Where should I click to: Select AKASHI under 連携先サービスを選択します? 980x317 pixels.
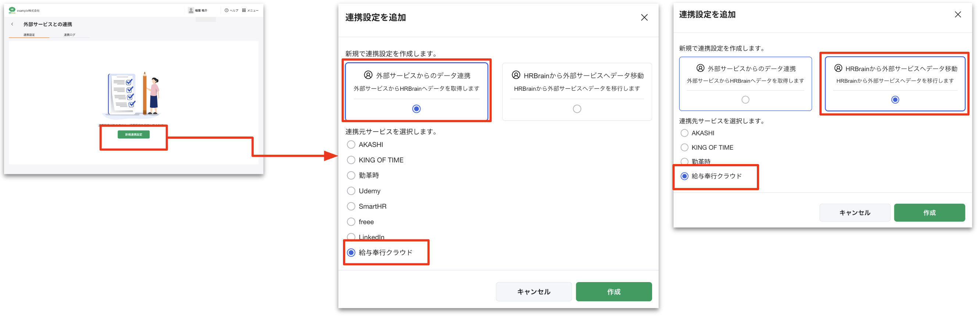point(684,133)
